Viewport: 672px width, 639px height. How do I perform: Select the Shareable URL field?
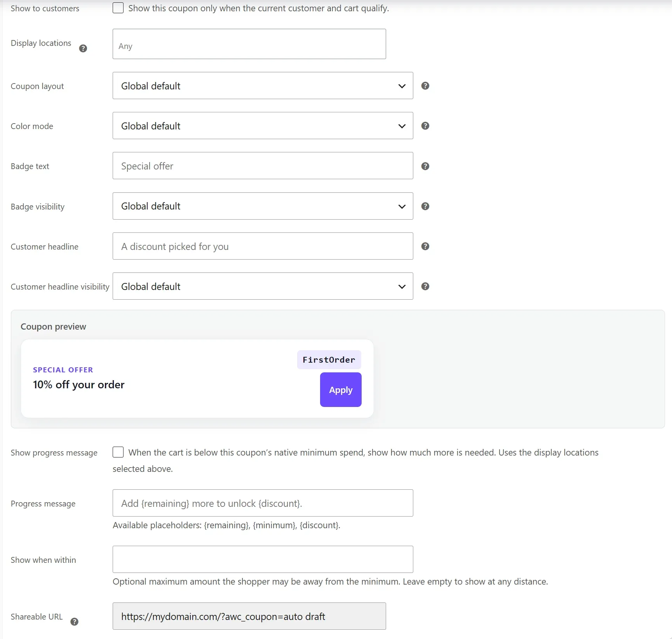[x=249, y=616]
